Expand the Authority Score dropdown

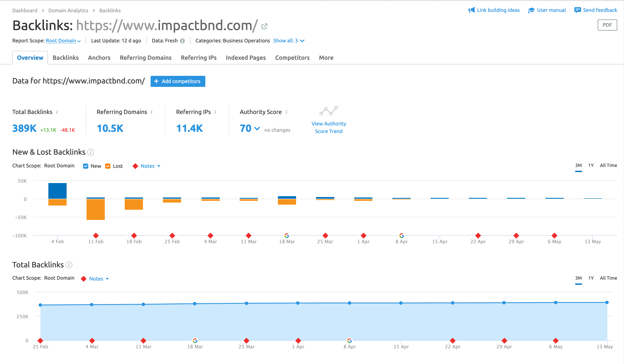coord(257,128)
